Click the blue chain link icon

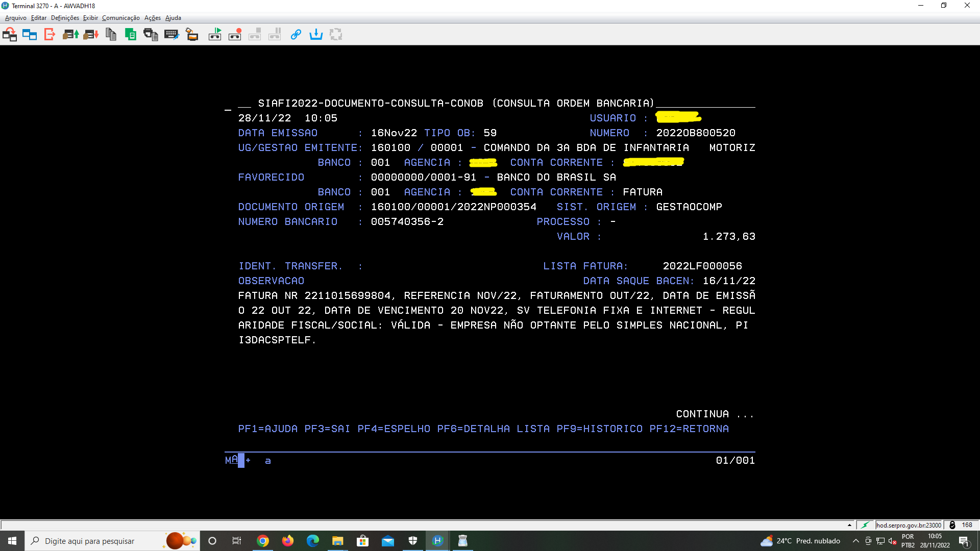296,35
